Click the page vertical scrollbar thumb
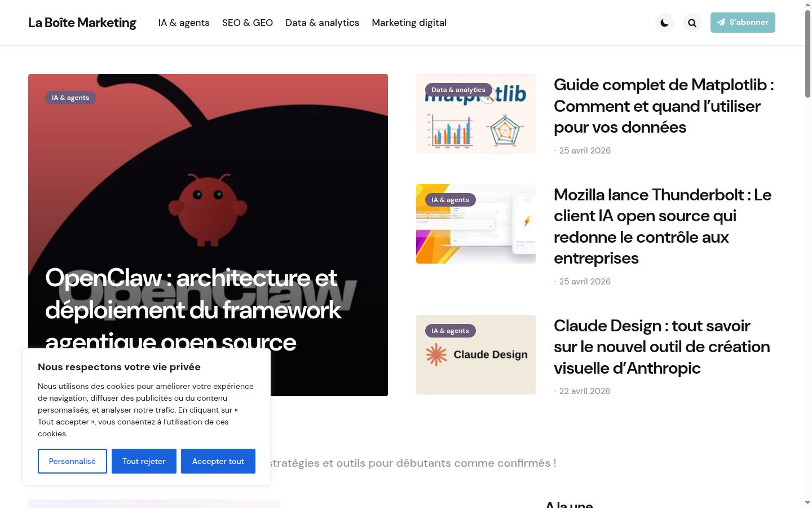Image resolution: width=812 pixels, height=508 pixels. [807, 54]
